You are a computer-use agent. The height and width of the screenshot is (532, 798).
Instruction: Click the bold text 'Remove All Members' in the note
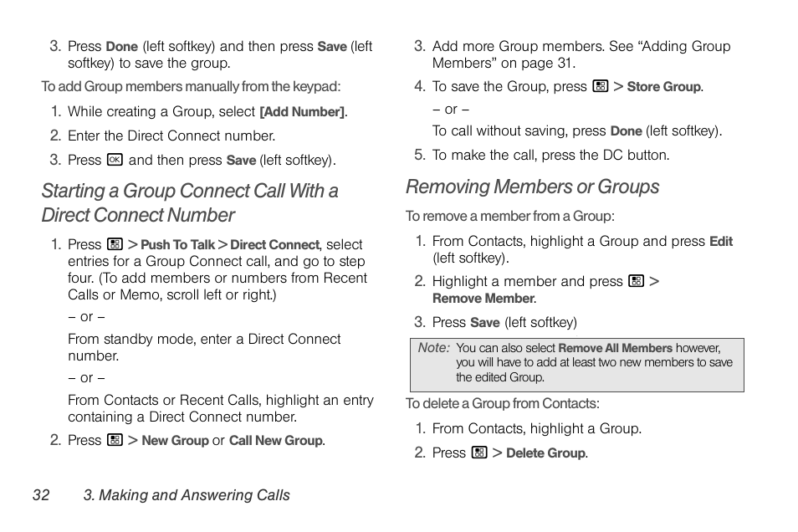[616, 348]
